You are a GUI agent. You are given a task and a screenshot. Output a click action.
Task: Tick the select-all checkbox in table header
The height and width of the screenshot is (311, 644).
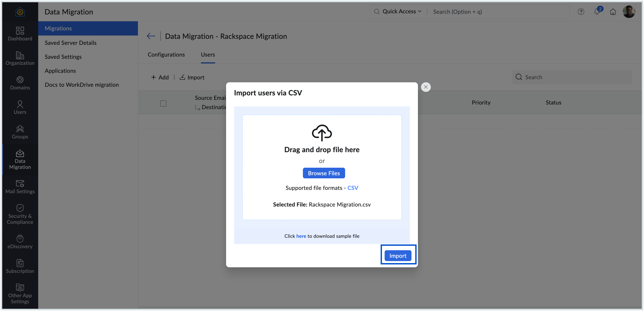pyautogui.click(x=163, y=103)
